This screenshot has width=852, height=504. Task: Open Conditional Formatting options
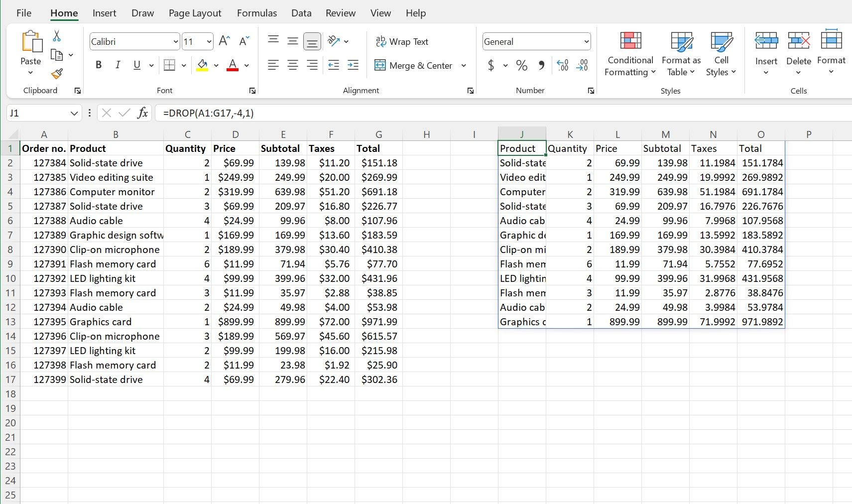tap(630, 53)
